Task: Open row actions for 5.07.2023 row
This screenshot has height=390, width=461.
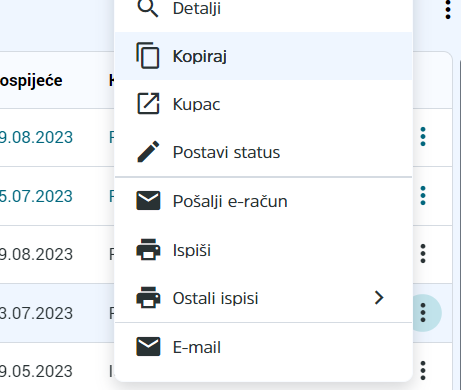Action: click(423, 196)
